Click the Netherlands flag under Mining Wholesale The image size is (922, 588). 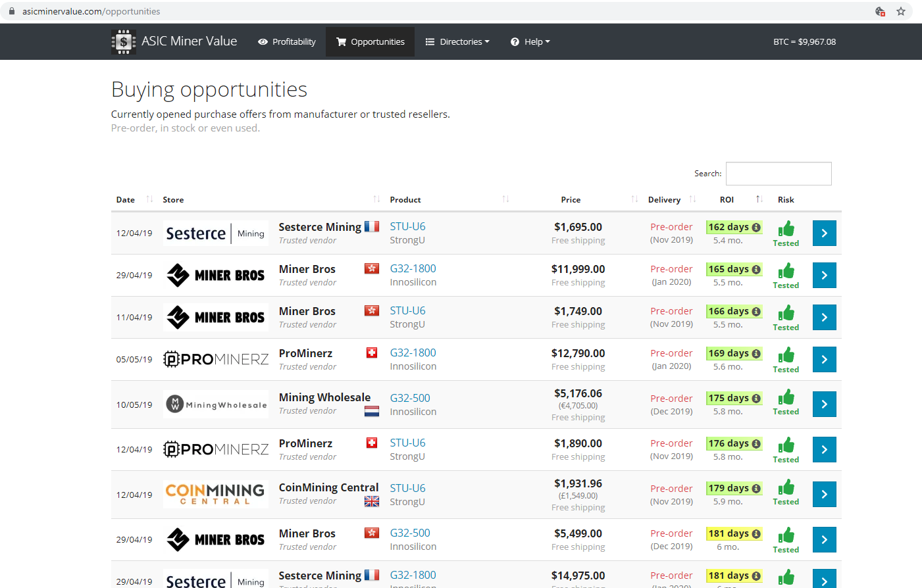pos(372,411)
